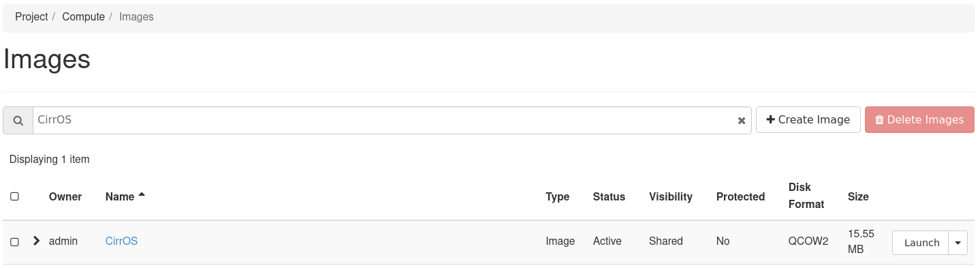Screen dimensions: 980x268
Task: Click the Name column sort arrow
Action: click(x=142, y=195)
